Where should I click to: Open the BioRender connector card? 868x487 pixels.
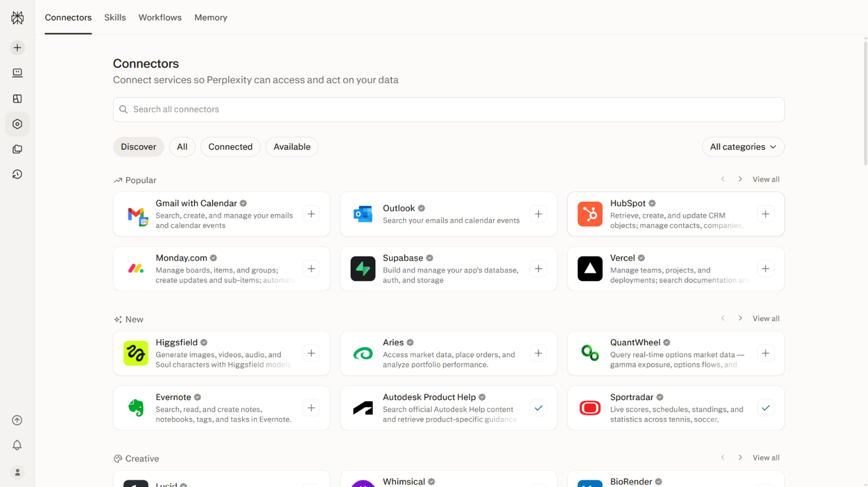(676, 479)
